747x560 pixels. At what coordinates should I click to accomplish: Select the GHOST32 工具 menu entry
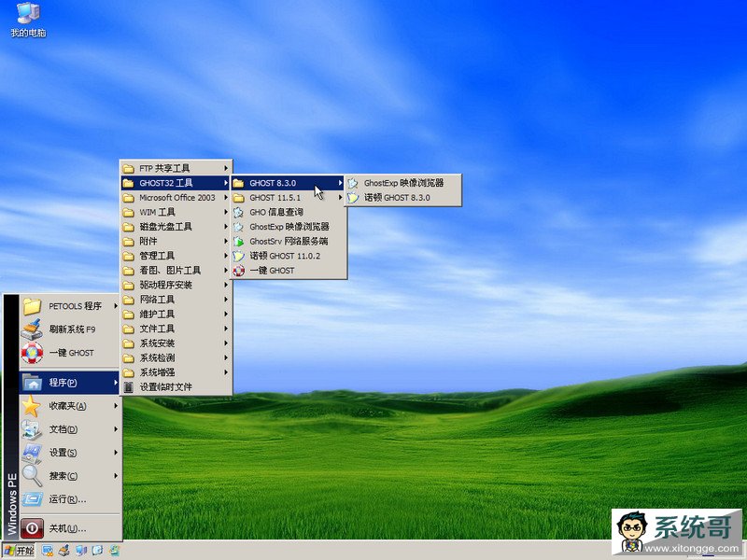coord(176,183)
